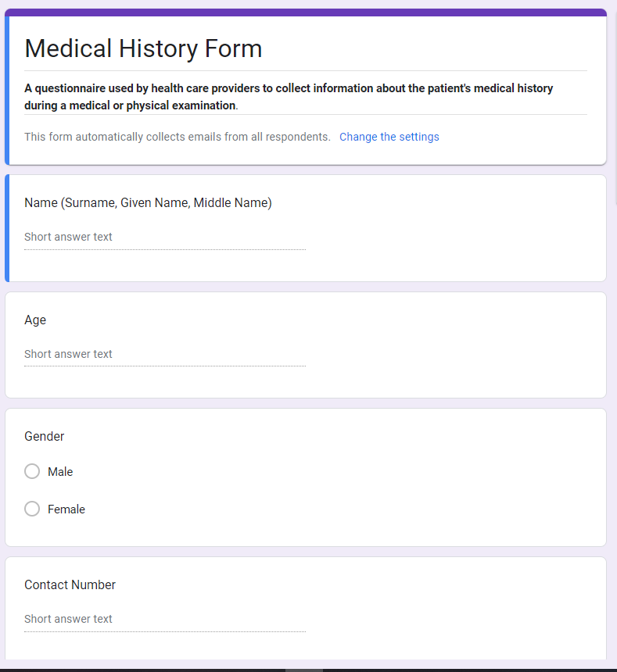Click the Male radio button circle
The image size is (617, 672).
(x=32, y=471)
